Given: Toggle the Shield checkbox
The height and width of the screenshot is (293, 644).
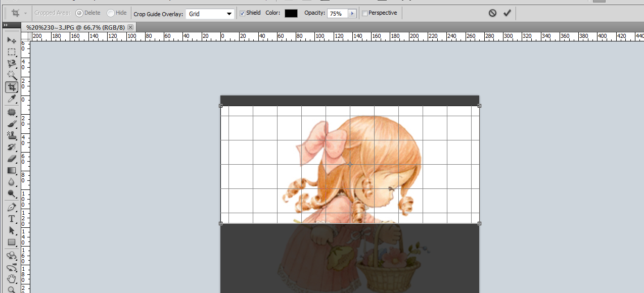Looking at the screenshot, I should pyautogui.click(x=242, y=13).
